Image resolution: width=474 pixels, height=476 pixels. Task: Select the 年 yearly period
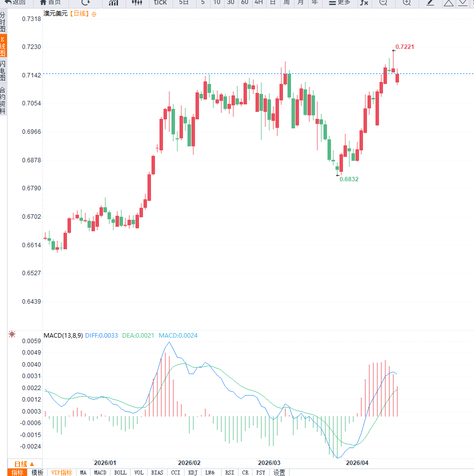(314, 2)
